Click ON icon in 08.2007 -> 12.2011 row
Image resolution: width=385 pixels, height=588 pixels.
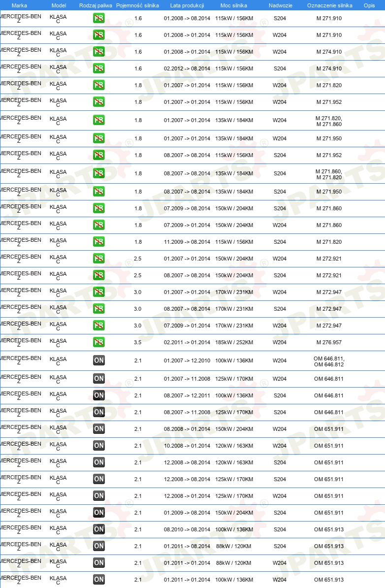(98, 395)
